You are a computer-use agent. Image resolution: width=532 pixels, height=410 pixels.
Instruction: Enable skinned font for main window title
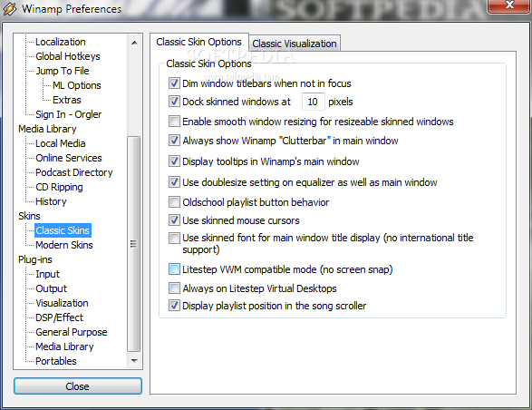tap(174, 238)
